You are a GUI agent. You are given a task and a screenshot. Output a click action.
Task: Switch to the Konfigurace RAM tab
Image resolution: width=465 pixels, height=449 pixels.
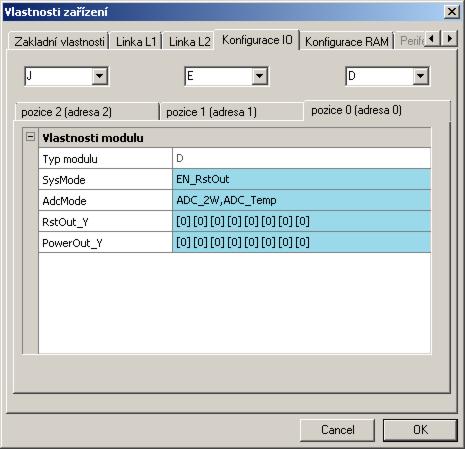pyautogui.click(x=347, y=42)
